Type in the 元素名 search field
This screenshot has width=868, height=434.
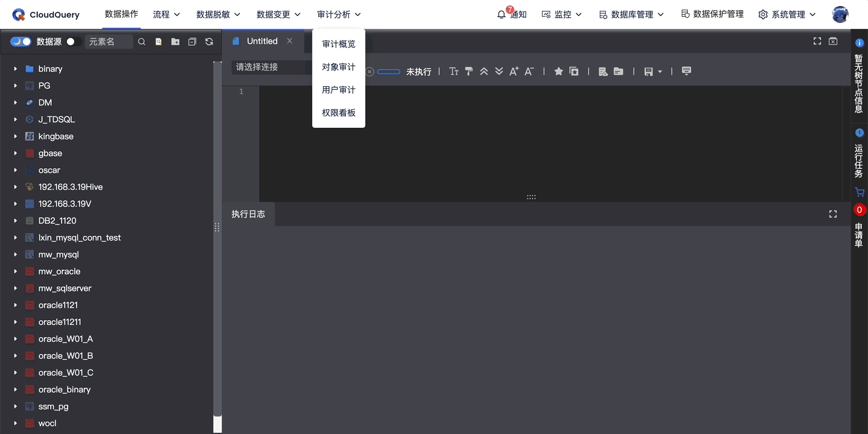coord(108,41)
